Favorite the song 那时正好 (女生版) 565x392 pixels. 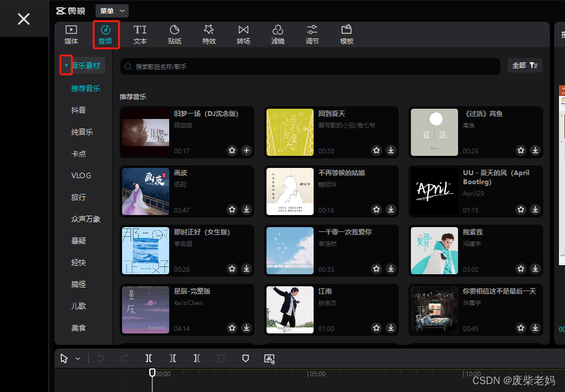click(x=232, y=268)
